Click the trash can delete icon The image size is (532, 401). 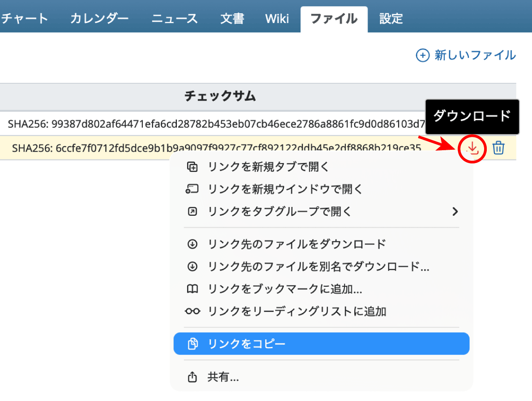tap(498, 148)
